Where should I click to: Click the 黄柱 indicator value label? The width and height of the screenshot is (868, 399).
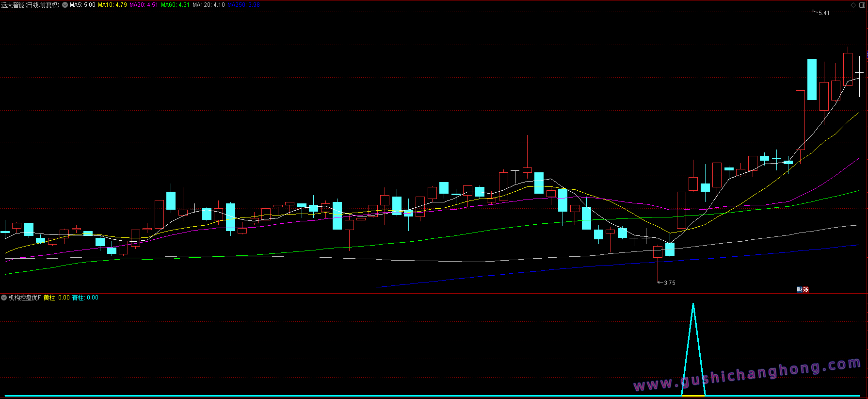[56, 298]
